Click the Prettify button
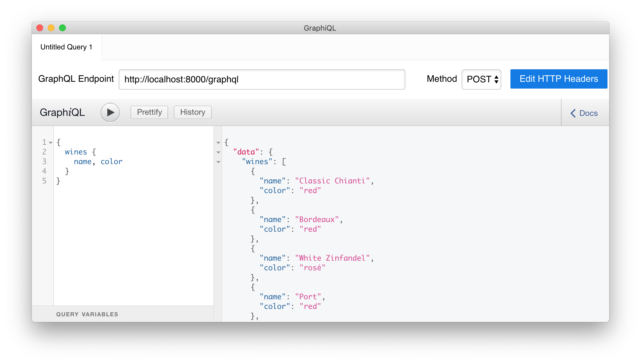Image resolution: width=641 pixels, height=364 pixels. [x=149, y=112]
